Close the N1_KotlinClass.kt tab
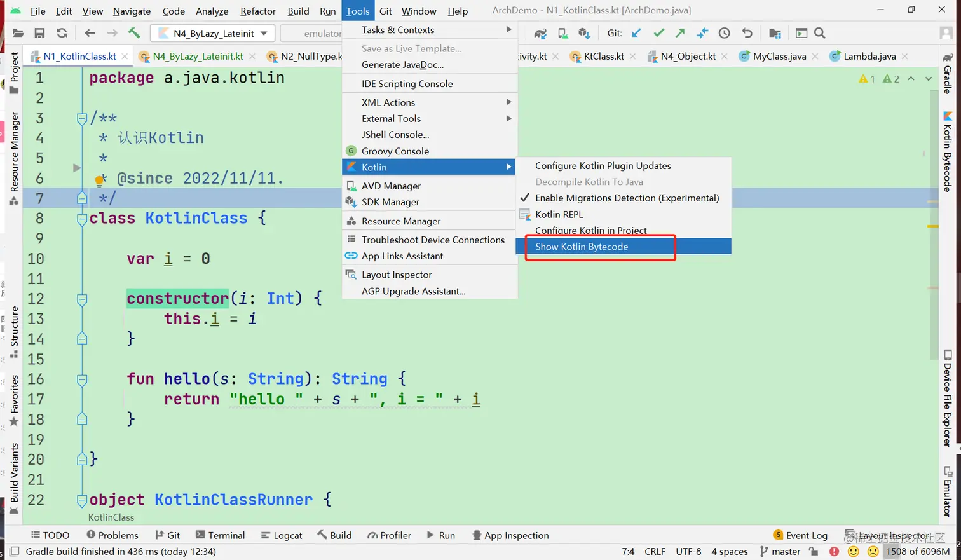 coord(125,57)
